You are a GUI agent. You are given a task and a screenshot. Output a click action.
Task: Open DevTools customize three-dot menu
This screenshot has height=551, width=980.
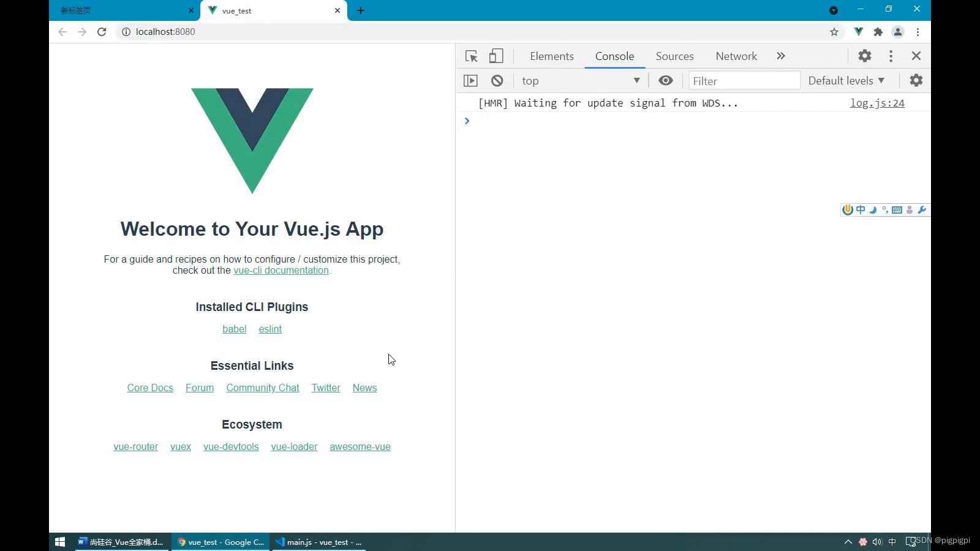click(x=891, y=56)
